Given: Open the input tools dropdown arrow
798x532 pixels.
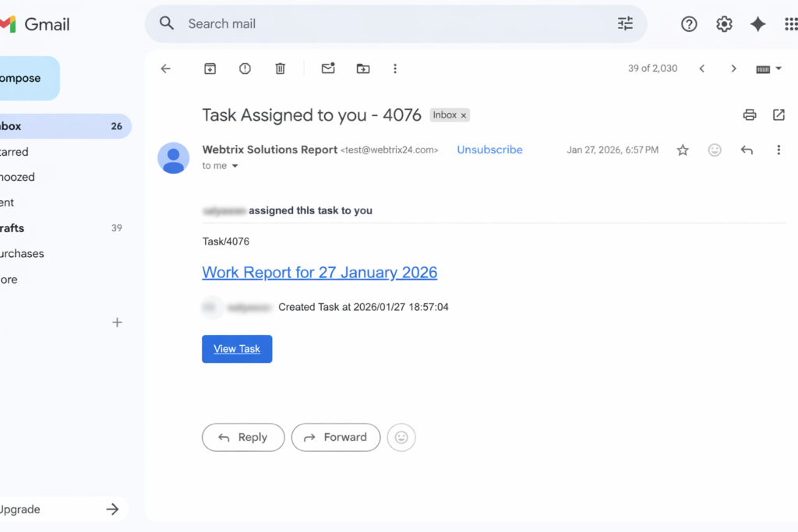Looking at the screenshot, I should coord(779,69).
